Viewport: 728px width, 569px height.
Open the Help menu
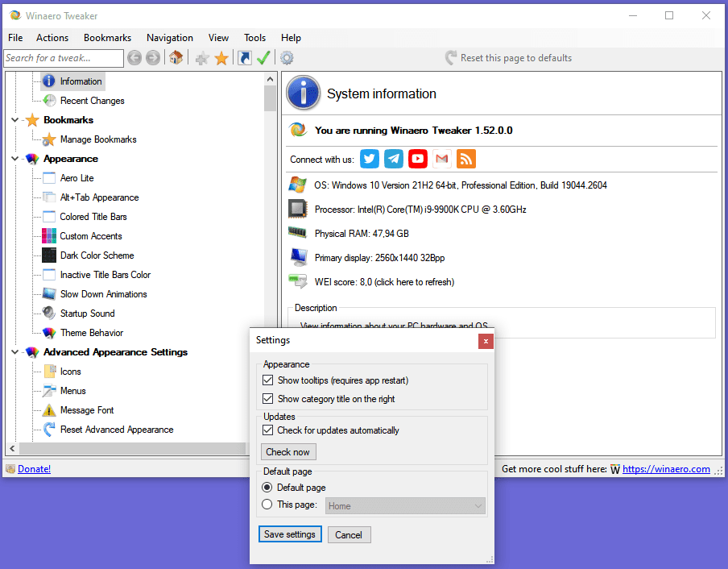pos(291,38)
